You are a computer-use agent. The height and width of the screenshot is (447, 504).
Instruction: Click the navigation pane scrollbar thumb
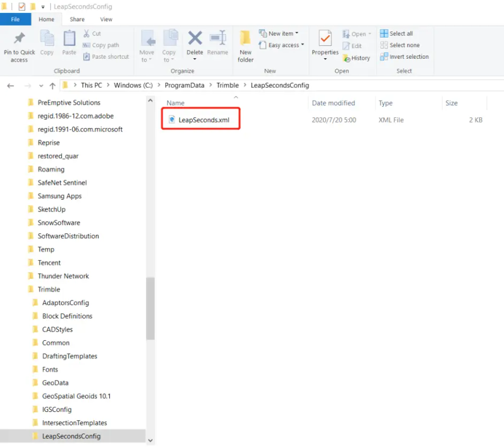coord(150,308)
